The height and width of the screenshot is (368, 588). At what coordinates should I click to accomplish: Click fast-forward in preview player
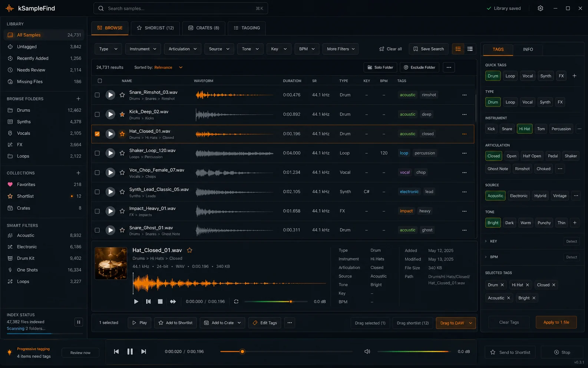173,302
